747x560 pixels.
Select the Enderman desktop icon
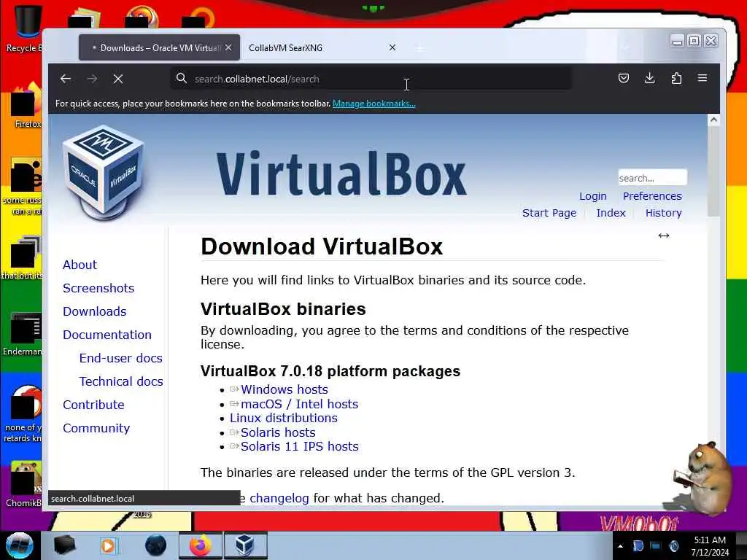click(x=23, y=334)
